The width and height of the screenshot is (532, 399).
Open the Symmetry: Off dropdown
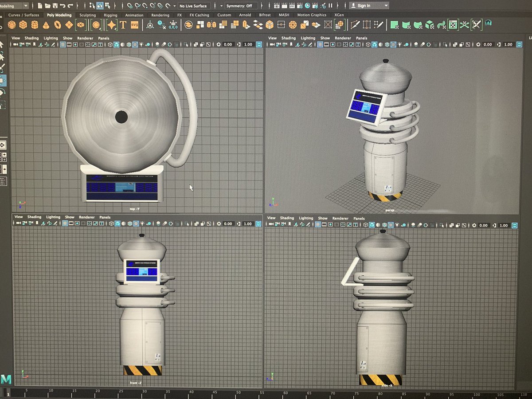tap(242, 6)
